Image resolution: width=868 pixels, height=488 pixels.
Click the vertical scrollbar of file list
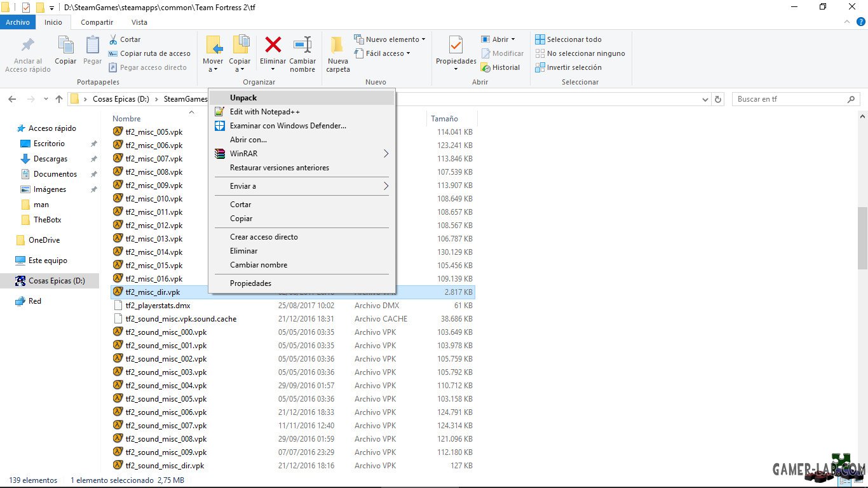tap(862, 238)
